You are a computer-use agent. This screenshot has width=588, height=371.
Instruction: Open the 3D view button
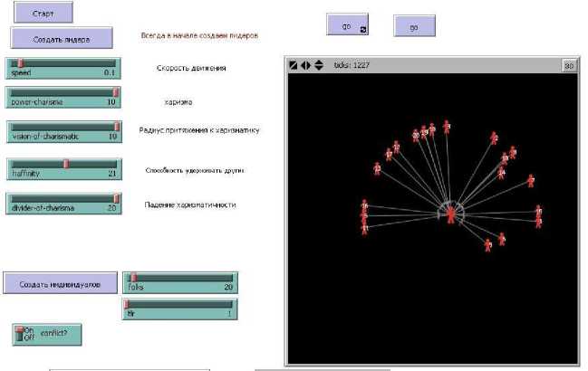click(569, 65)
